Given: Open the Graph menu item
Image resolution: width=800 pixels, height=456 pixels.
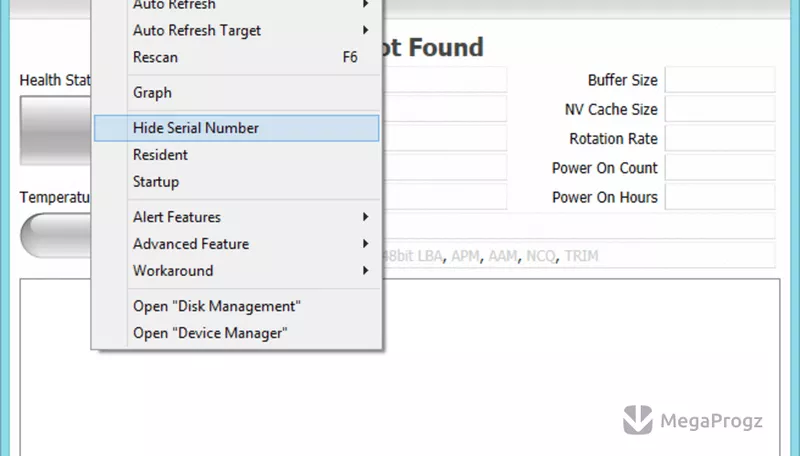Looking at the screenshot, I should (237, 93).
